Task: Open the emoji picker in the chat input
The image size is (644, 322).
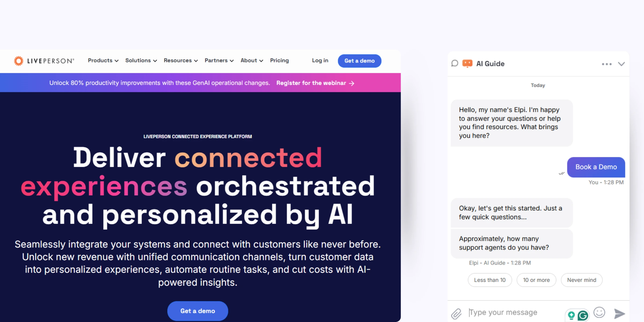Action: click(x=599, y=312)
